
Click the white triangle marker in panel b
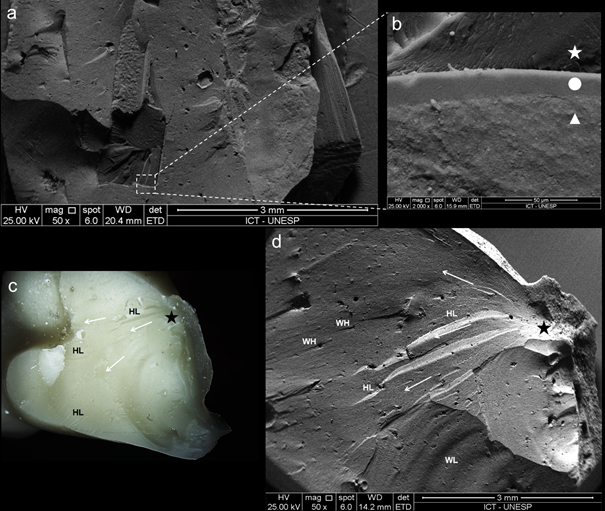pos(574,119)
